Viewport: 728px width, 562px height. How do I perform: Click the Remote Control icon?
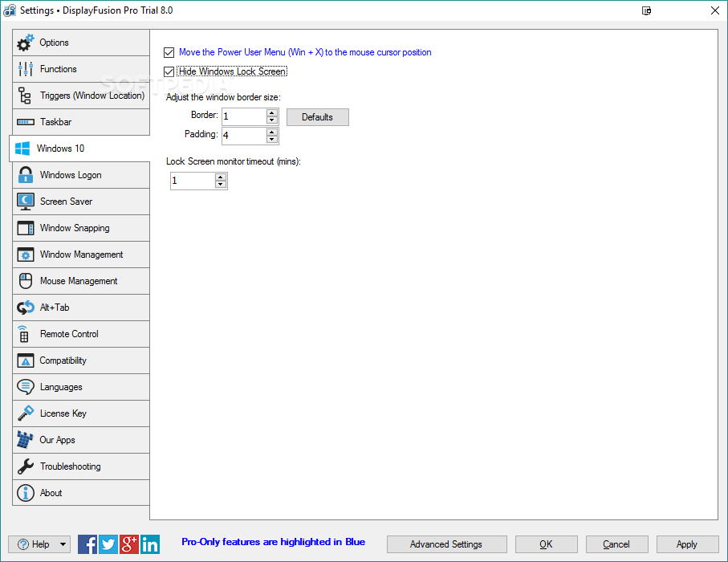tap(24, 334)
